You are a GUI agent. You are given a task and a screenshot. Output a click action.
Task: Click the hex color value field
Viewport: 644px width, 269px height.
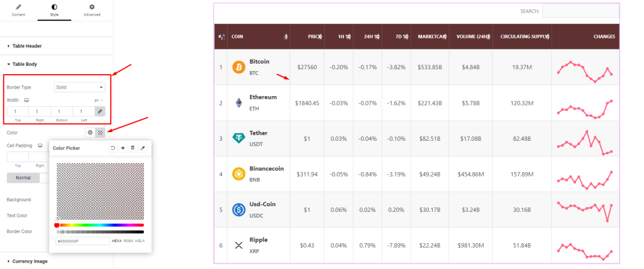tap(82, 241)
